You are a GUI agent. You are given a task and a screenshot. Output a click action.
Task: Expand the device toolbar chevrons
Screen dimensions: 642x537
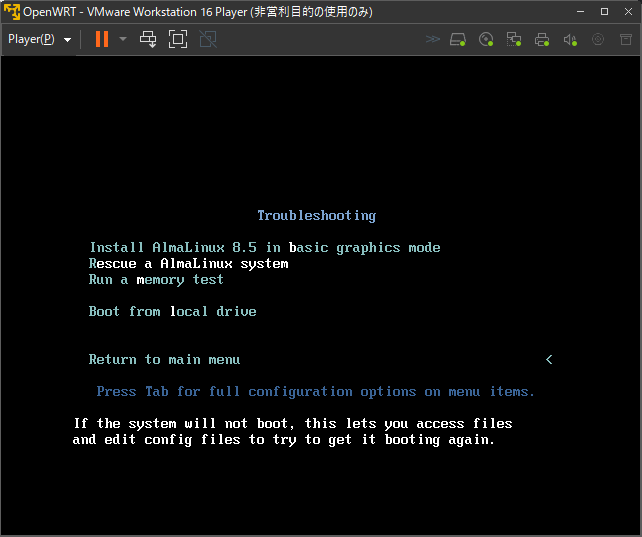(433, 39)
